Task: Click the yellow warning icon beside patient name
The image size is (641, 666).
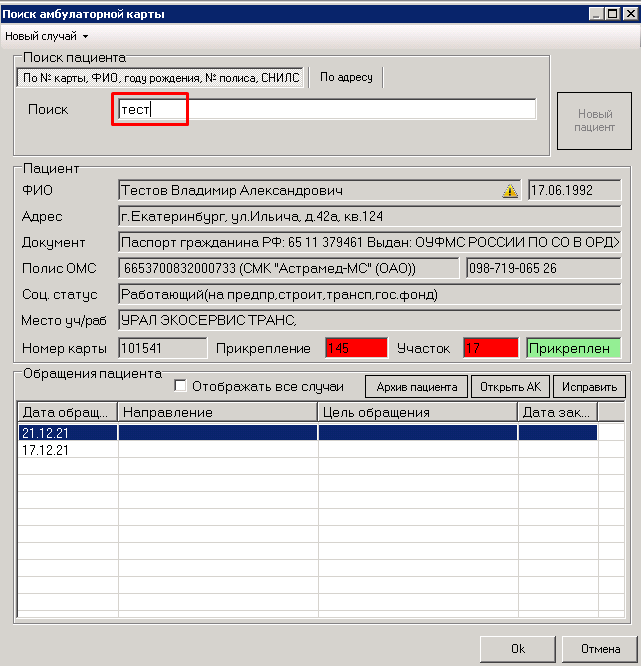Action: click(511, 190)
